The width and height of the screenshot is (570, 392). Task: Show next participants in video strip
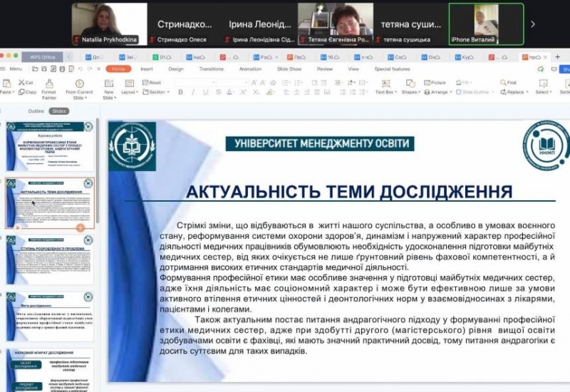coord(532,24)
